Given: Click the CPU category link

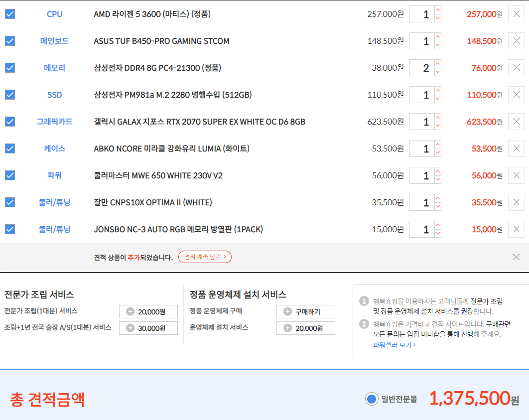Looking at the screenshot, I should (54, 14).
